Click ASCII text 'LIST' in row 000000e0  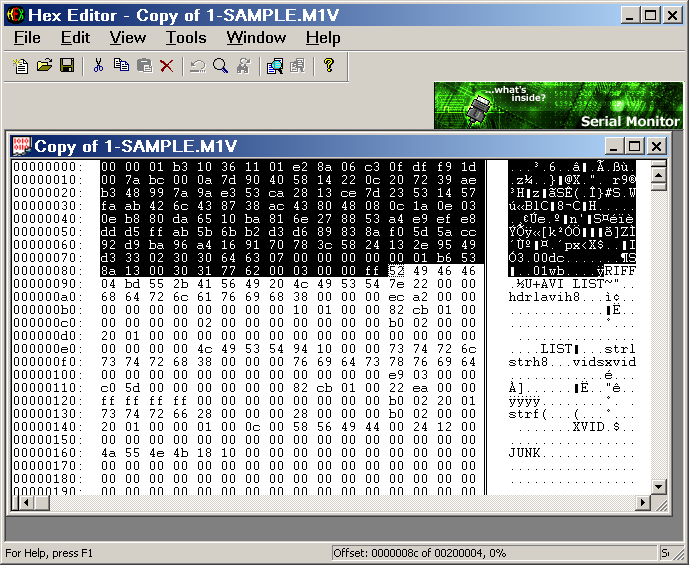coord(556,349)
